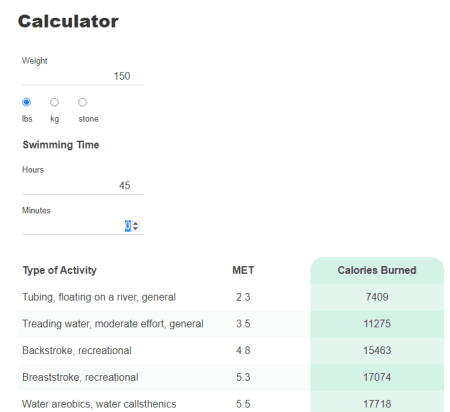Click the MET value 5.3
Viewport: 450px width, 412px height.
click(x=243, y=377)
